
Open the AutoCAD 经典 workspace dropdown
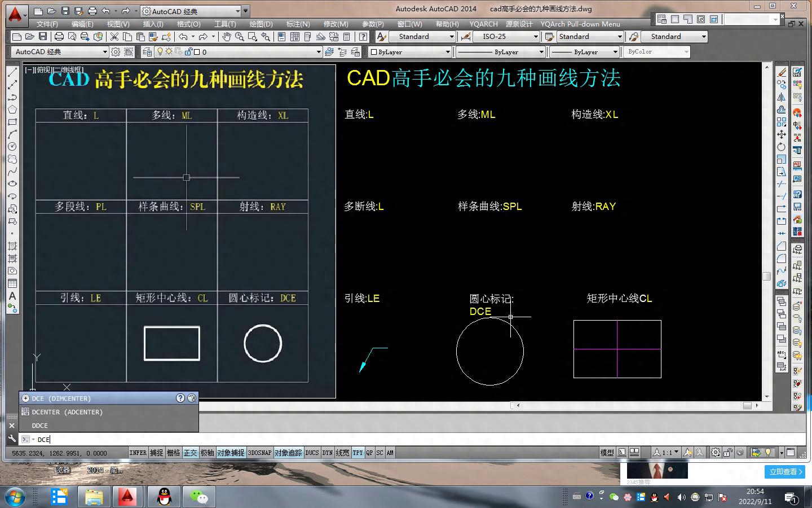coord(104,52)
